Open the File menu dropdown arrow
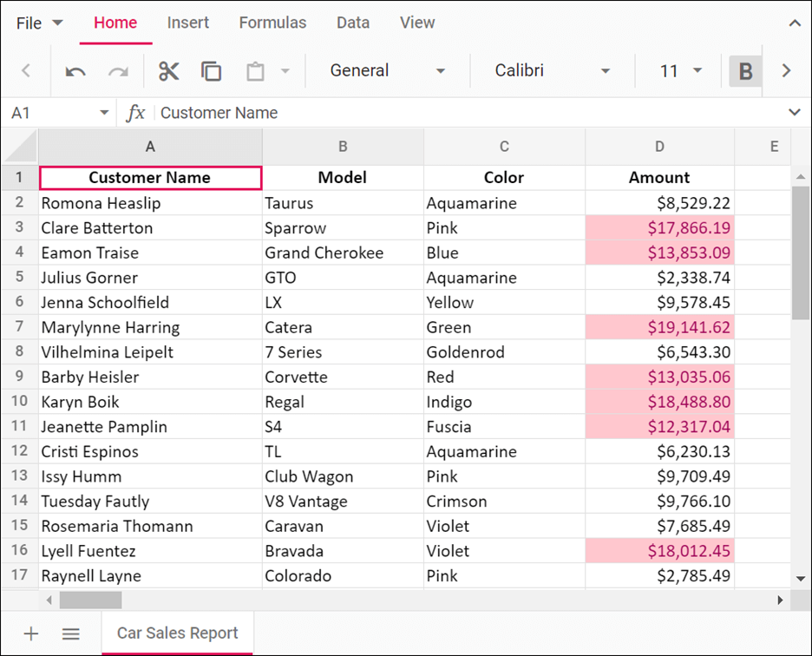The height and width of the screenshot is (656, 812). pyautogui.click(x=57, y=23)
